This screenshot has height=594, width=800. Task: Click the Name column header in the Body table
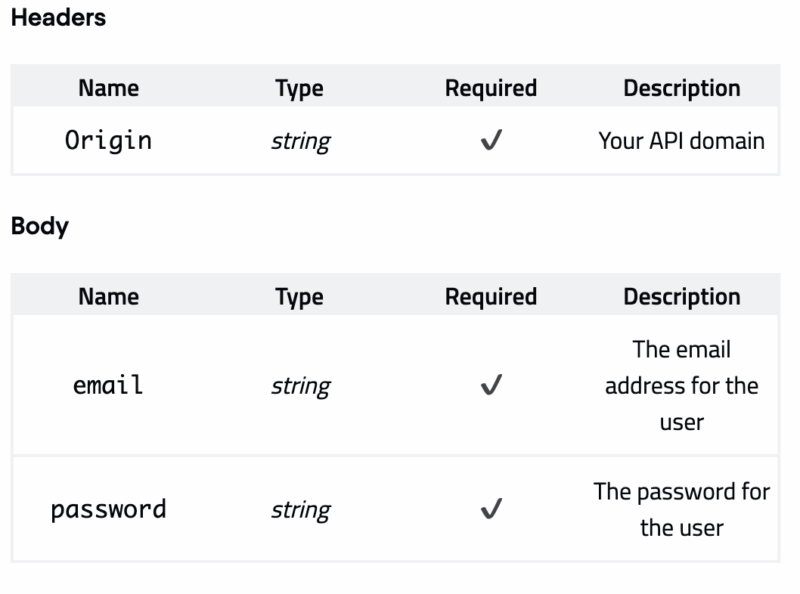click(108, 297)
